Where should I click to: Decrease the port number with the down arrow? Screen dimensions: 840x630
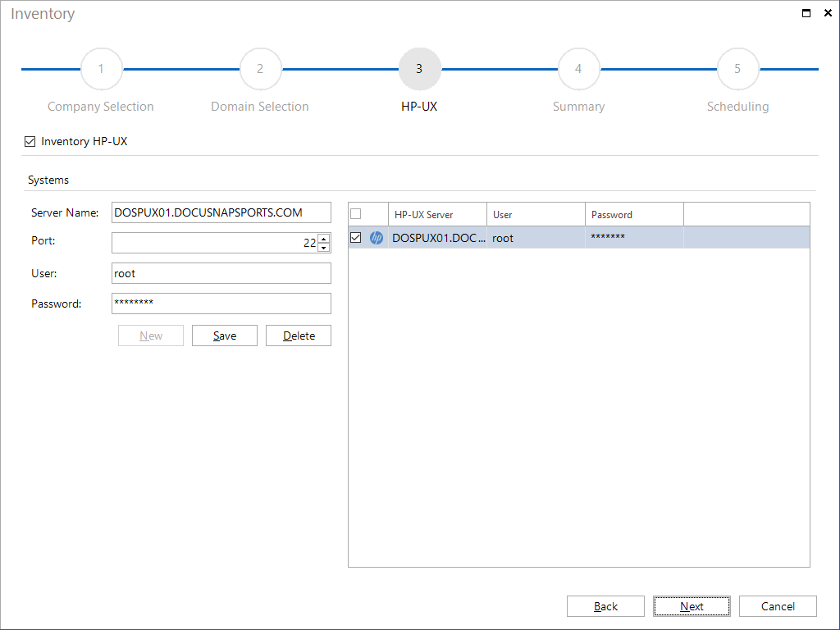tap(323, 248)
